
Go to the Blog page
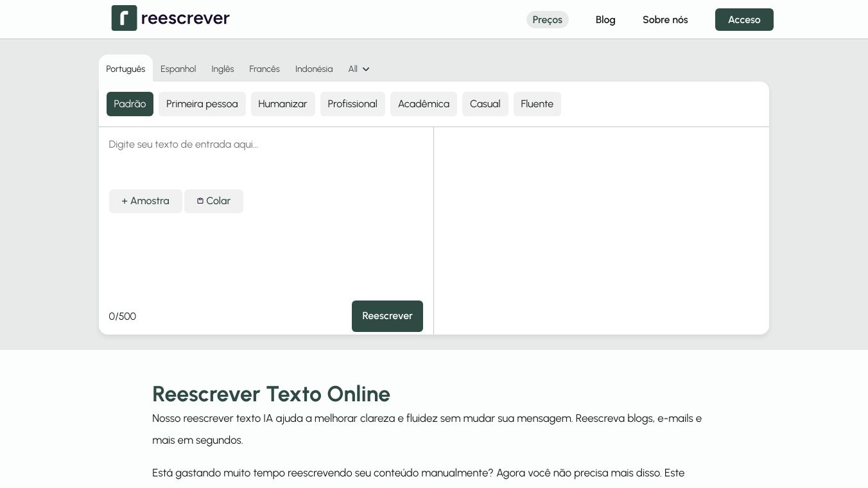pyautogui.click(x=605, y=20)
